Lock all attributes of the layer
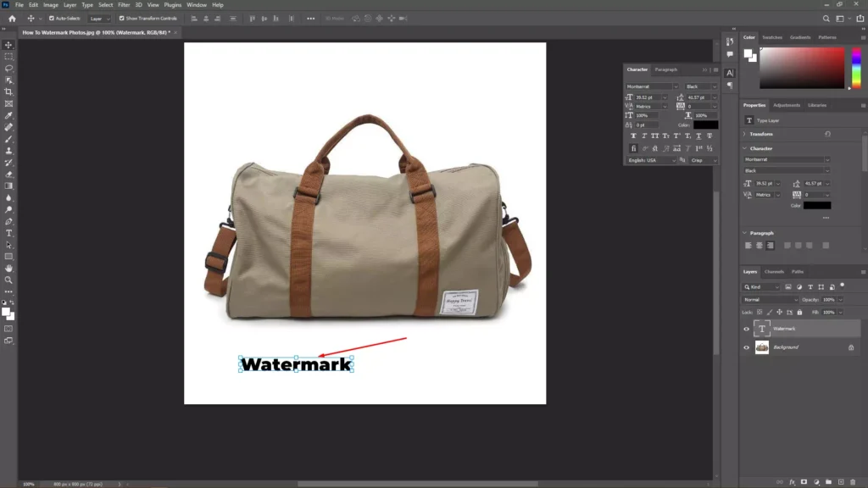 click(799, 312)
